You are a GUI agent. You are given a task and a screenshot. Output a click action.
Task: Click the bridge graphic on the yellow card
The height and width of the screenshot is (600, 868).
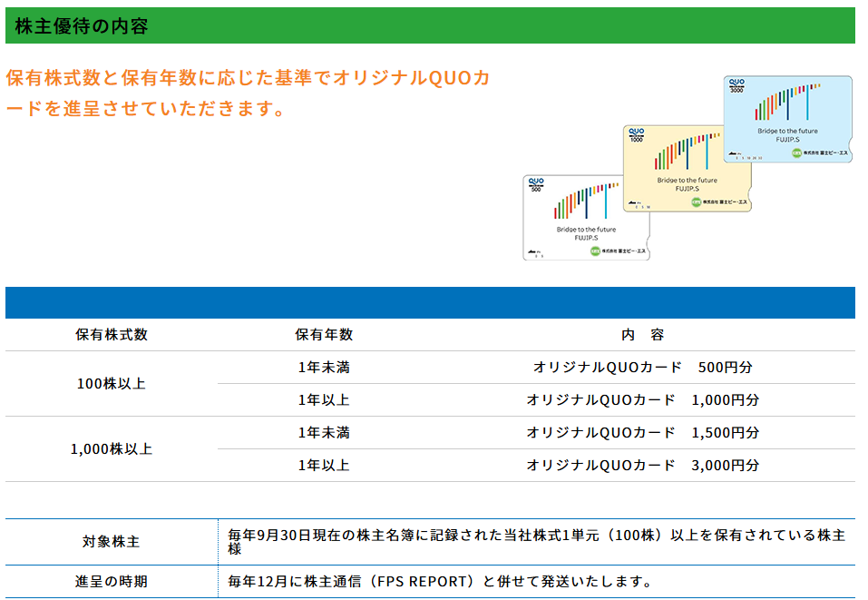click(688, 152)
